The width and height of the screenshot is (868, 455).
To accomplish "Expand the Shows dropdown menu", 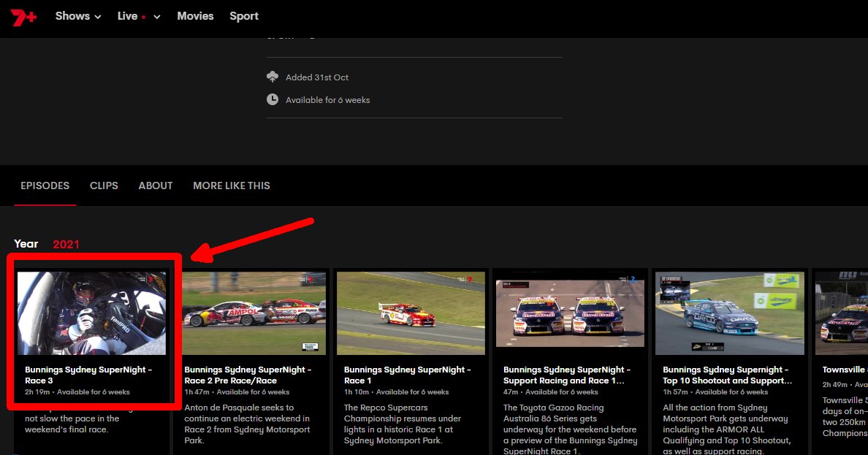I will pyautogui.click(x=78, y=16).
